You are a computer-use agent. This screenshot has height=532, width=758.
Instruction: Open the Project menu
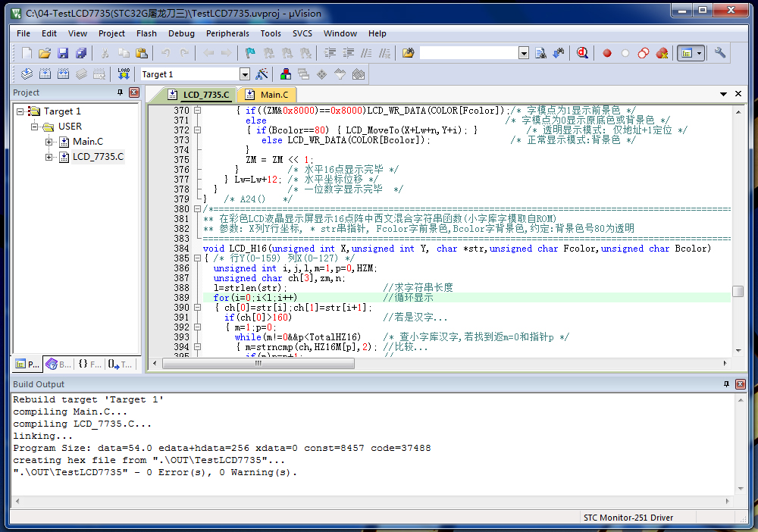(x=111, y=33)
